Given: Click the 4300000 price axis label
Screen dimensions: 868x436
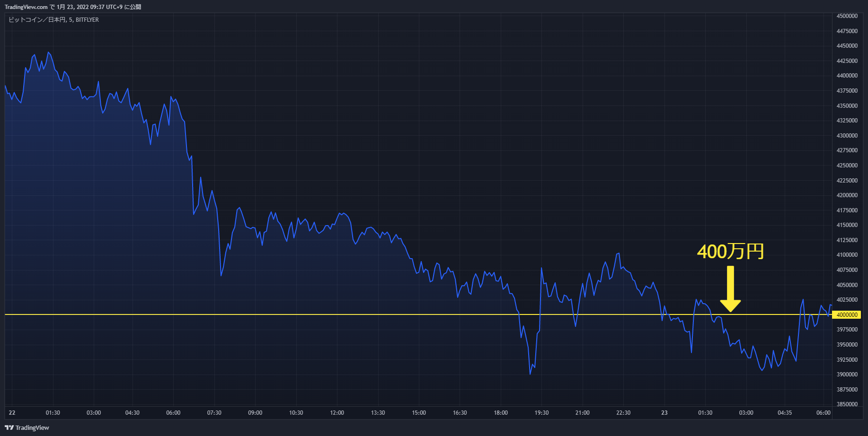Looking at the screenshot, I should [847, 136].
